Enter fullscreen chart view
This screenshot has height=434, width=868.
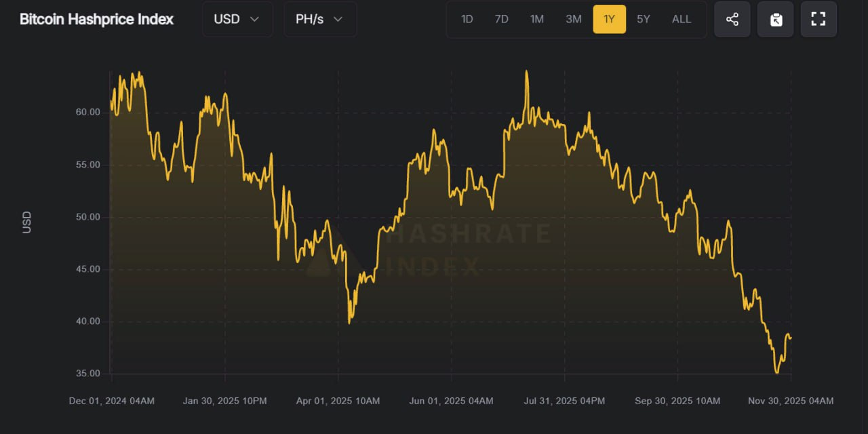[818, 19]
